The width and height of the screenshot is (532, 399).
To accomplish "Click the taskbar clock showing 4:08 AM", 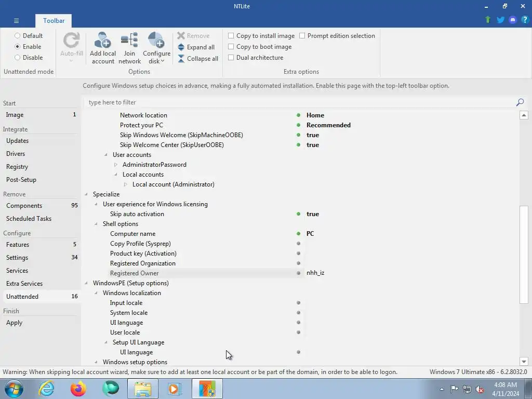I will point(505,389).
